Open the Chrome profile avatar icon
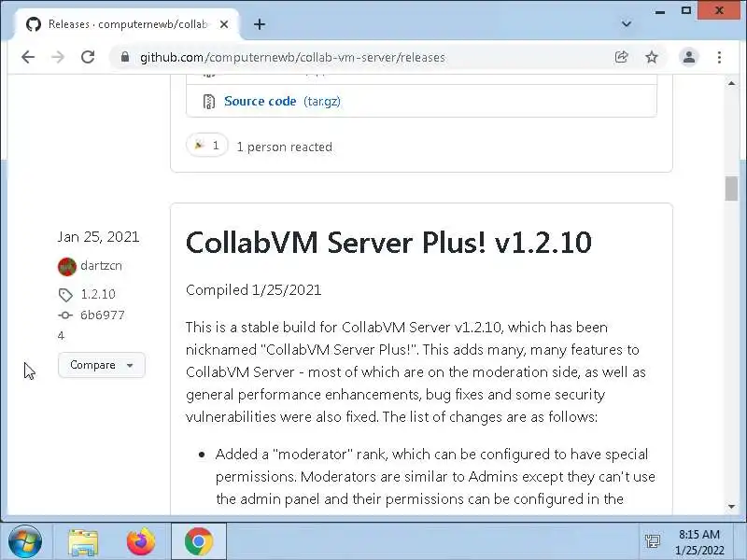 tap(689, 57)
